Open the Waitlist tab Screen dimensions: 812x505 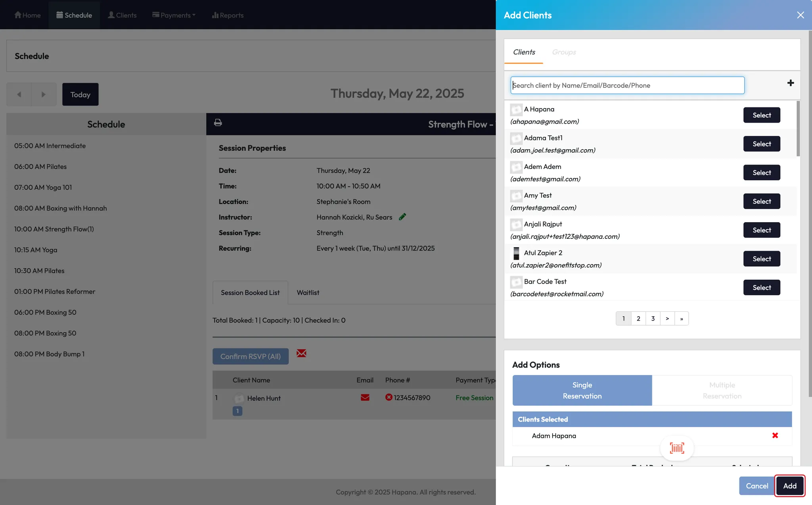point(308,292)
